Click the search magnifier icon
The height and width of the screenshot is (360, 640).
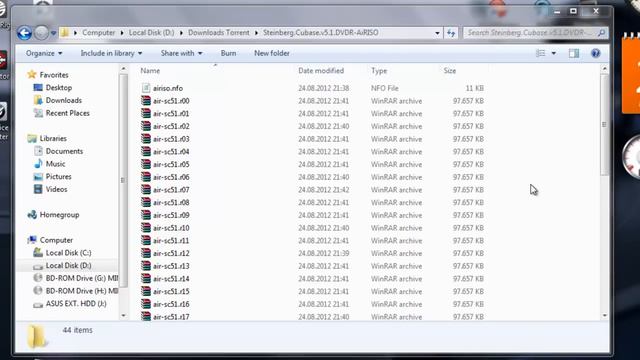point(601,33)
